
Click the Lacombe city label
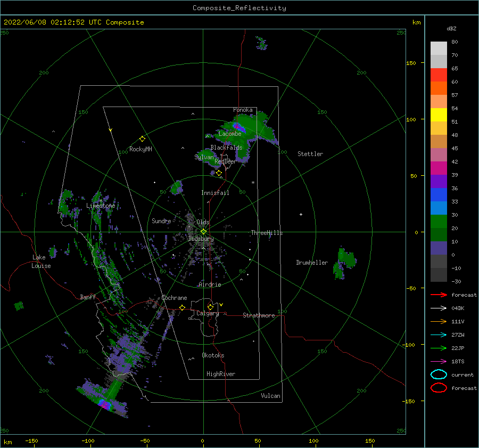(x=230, y=134)
